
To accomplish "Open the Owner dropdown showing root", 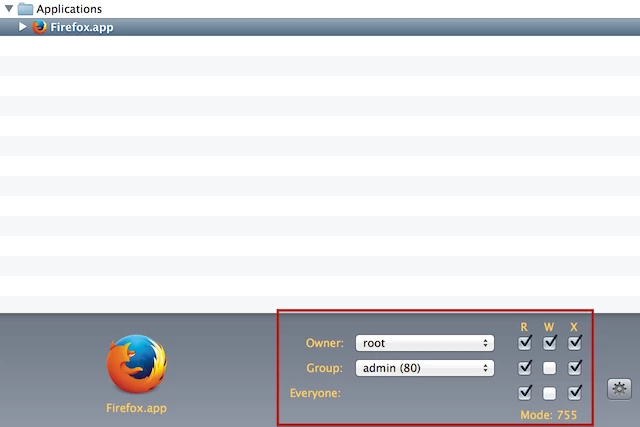I will click(x=424, y=343).
